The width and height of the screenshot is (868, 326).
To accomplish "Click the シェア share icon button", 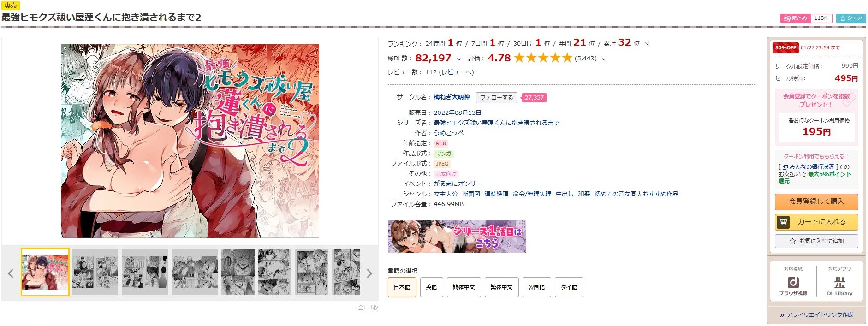I will coord(851,18).
